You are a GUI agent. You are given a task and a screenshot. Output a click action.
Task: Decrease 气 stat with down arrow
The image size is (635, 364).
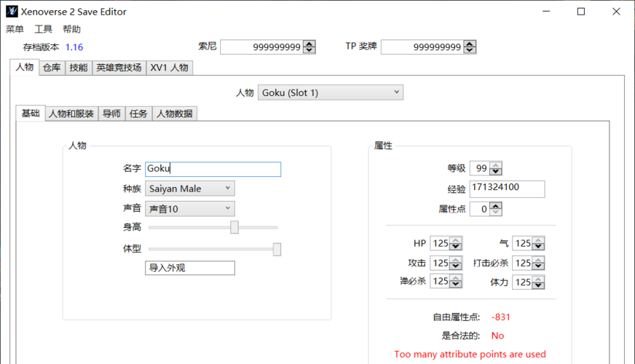[538, 247]
